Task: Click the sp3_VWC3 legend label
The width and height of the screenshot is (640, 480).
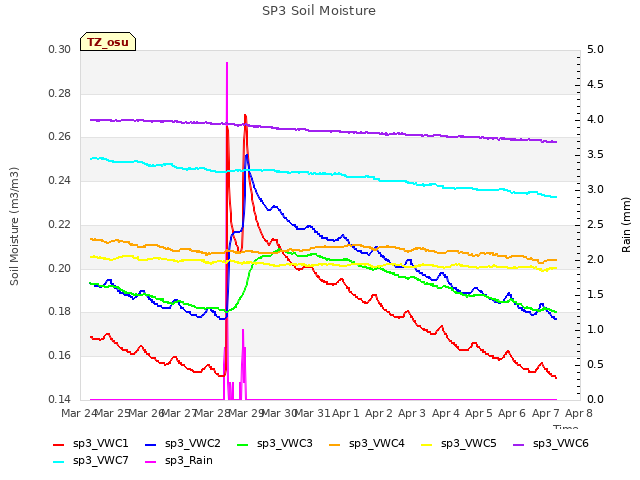Action: point(284,443)
